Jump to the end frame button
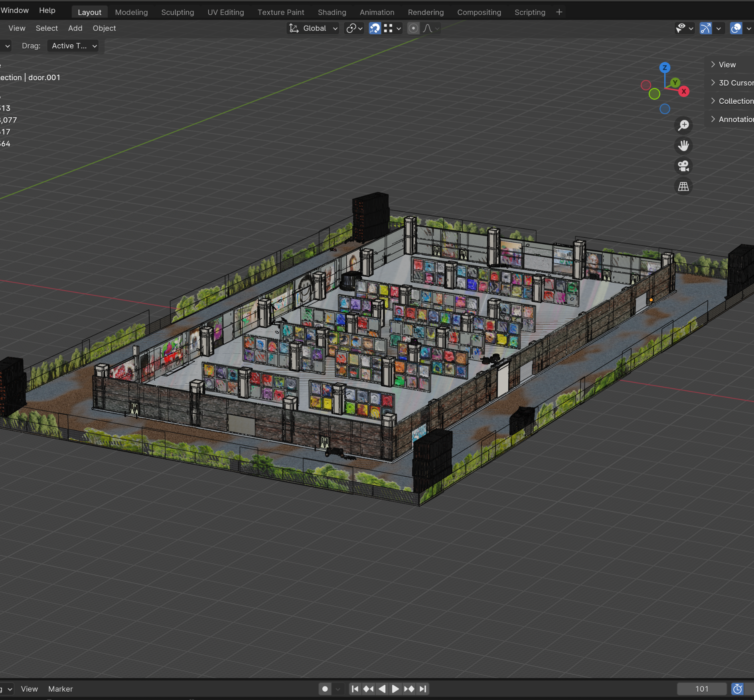Screen dimensions: 754x700 [423, 689]
